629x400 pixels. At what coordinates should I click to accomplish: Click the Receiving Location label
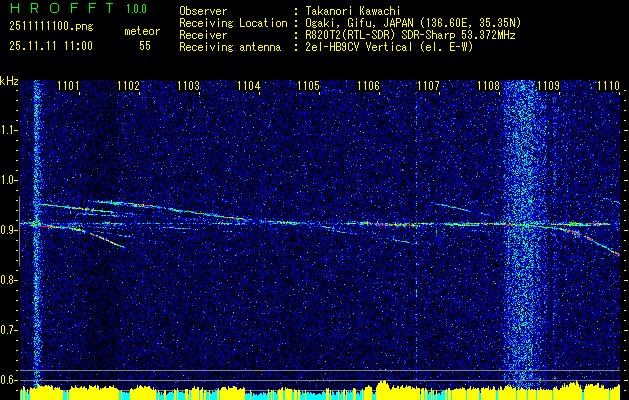click(233, 23)
